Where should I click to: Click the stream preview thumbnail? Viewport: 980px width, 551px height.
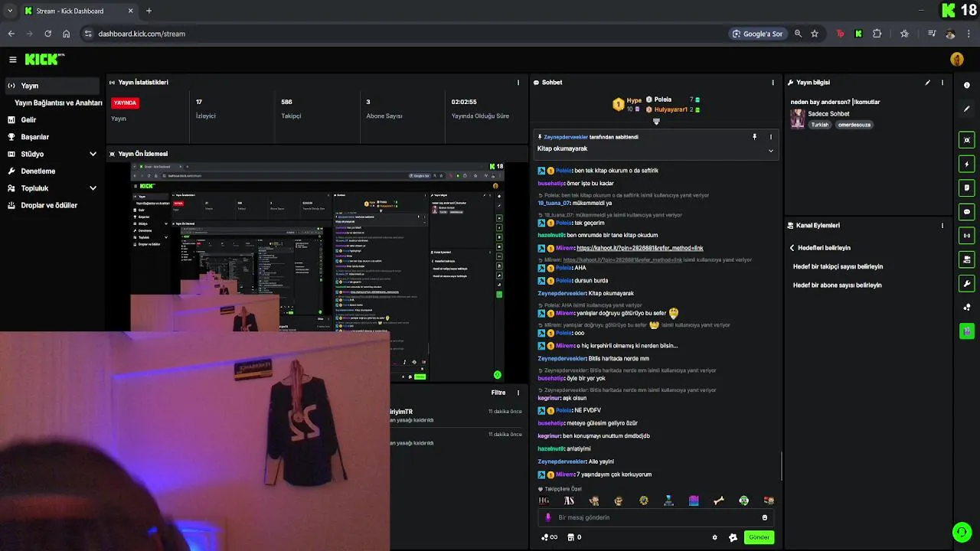(317, 272)
